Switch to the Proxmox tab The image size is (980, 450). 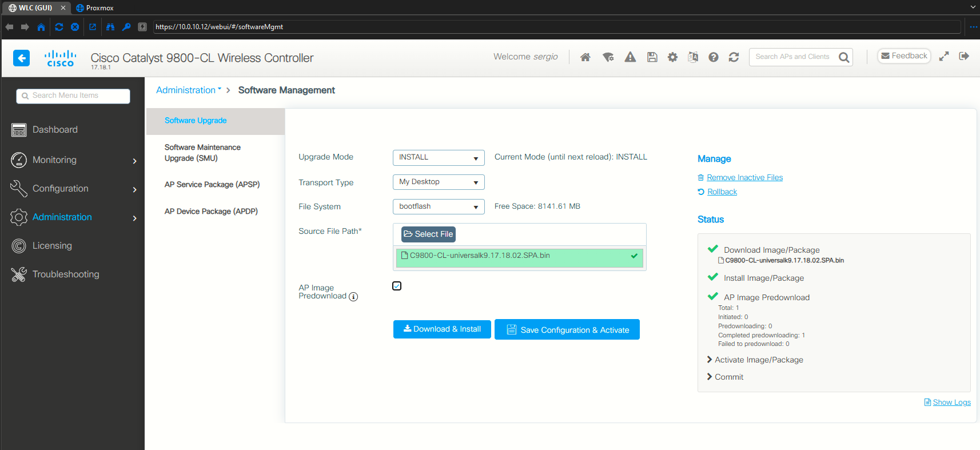click(95, 8)
